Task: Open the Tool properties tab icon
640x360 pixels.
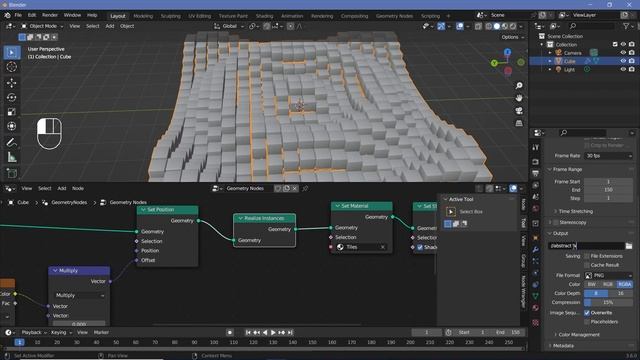Action: click(x=536, y=147)
